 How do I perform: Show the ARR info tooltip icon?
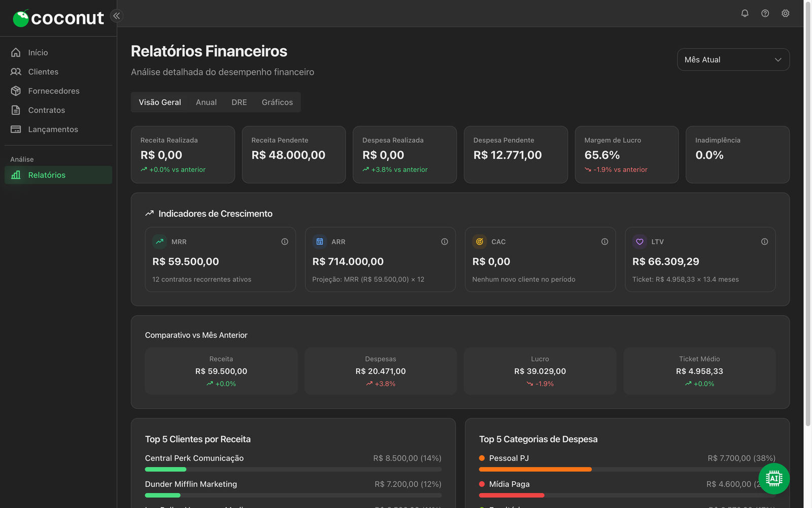[445, 242]
